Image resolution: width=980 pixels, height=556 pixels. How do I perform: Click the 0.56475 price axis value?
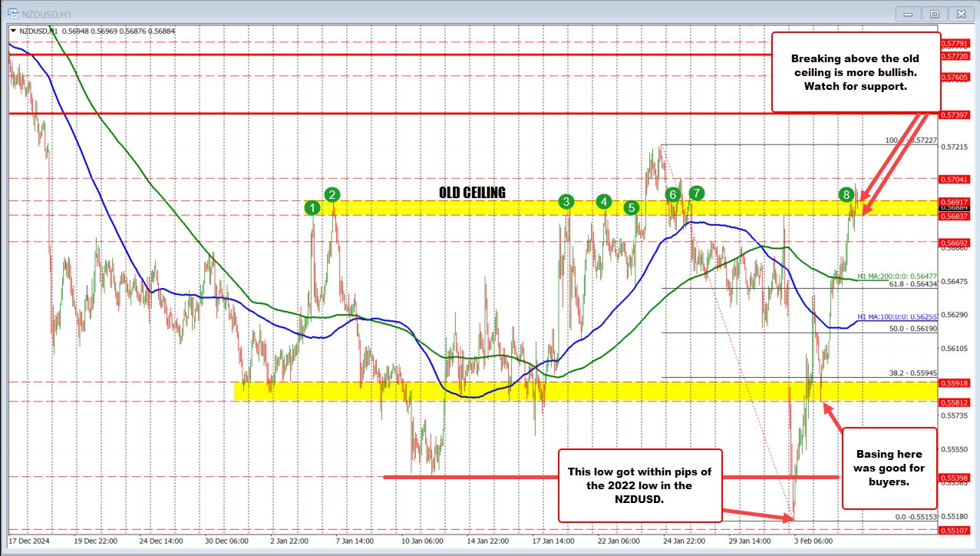click(x=955, y=282)
